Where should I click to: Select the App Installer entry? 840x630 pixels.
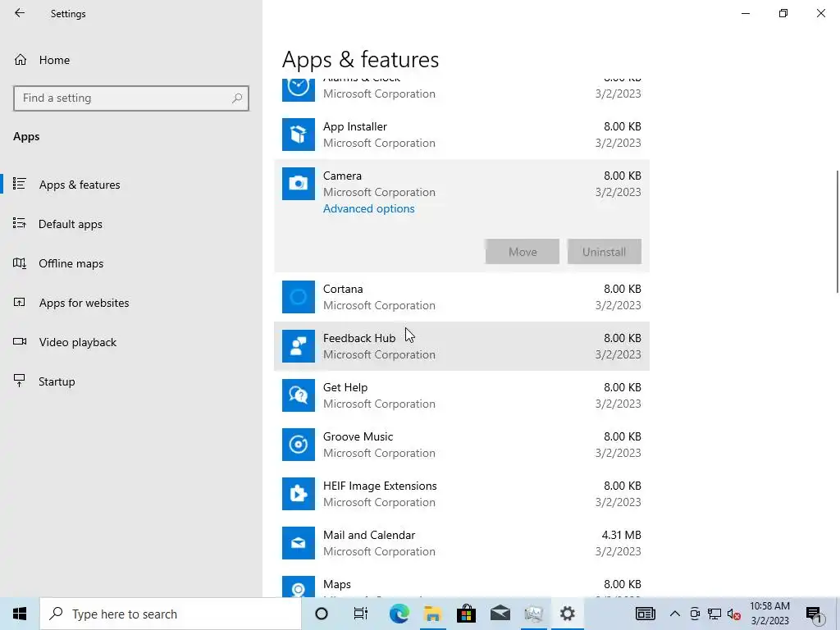[462, 135]
